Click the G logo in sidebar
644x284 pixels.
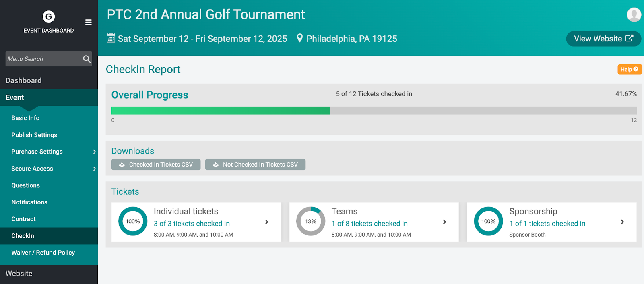[49, 16]
